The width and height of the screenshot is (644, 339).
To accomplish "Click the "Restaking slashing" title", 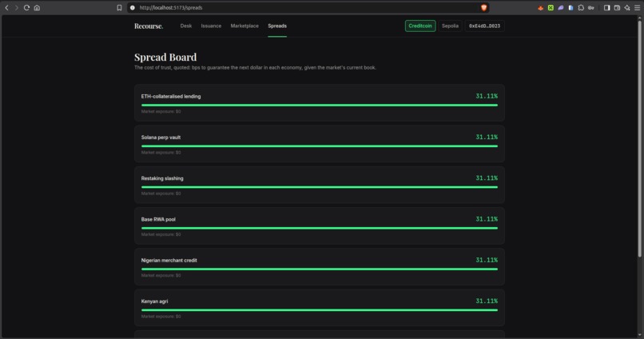I will coord(162,178).
